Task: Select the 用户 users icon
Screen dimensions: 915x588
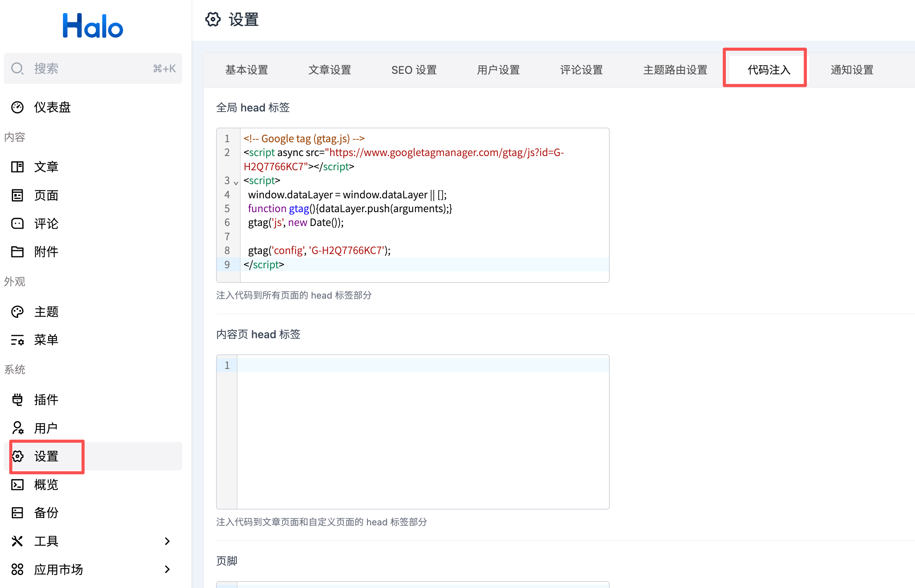Action: point(17,427)
